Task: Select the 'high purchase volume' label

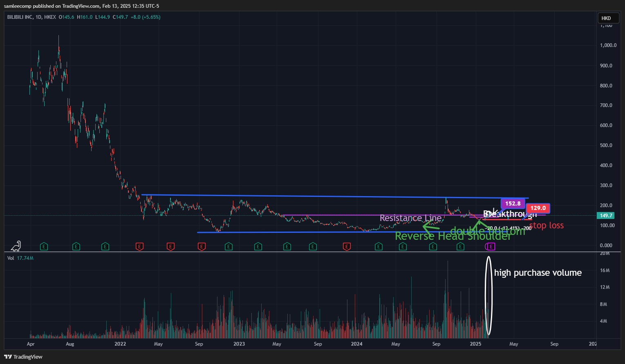Action: (x=538, y=272)
